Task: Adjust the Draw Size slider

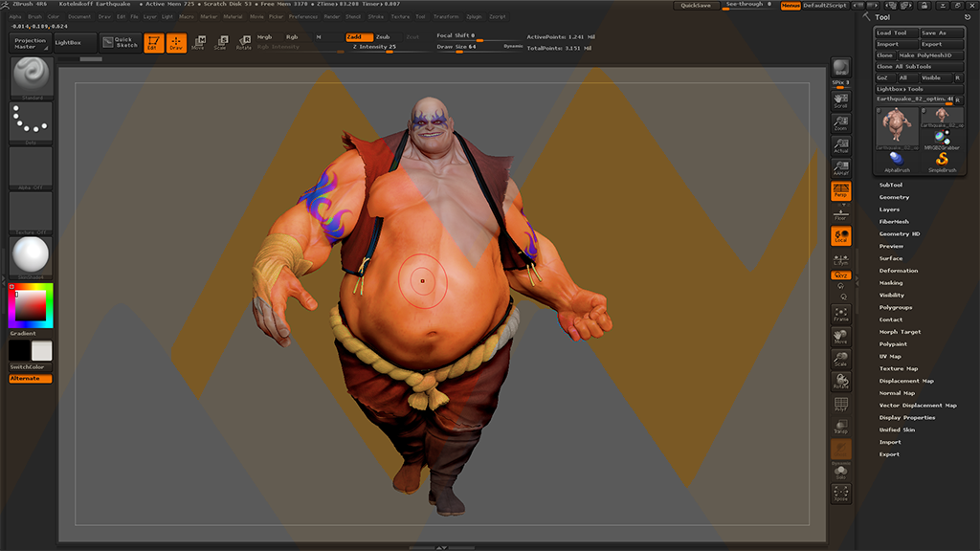Action: [480, 47]
